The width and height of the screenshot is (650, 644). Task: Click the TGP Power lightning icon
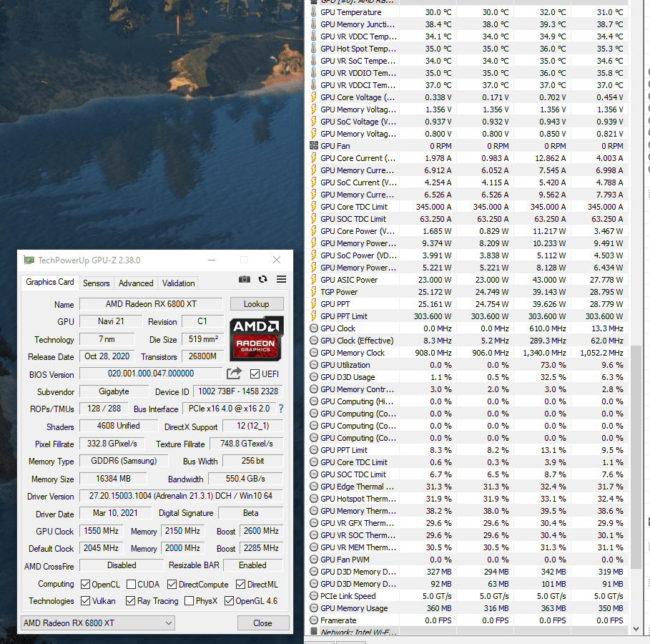click(314, 292)
